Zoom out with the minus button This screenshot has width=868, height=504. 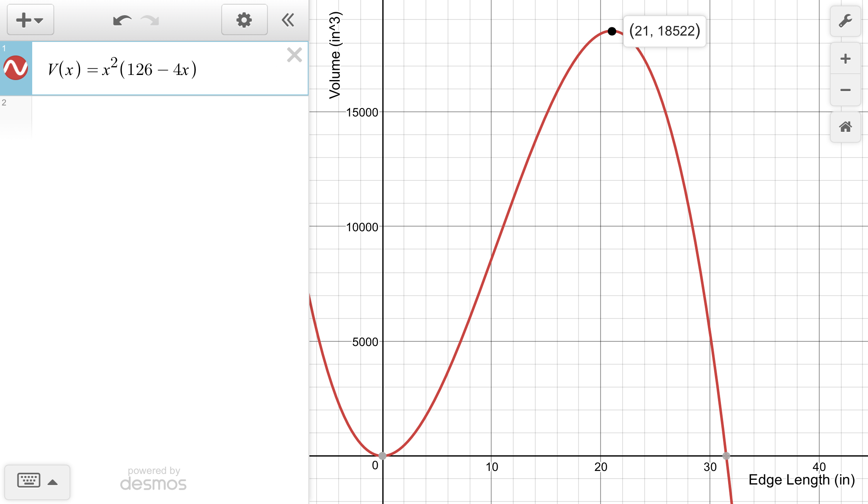(845, 90)
